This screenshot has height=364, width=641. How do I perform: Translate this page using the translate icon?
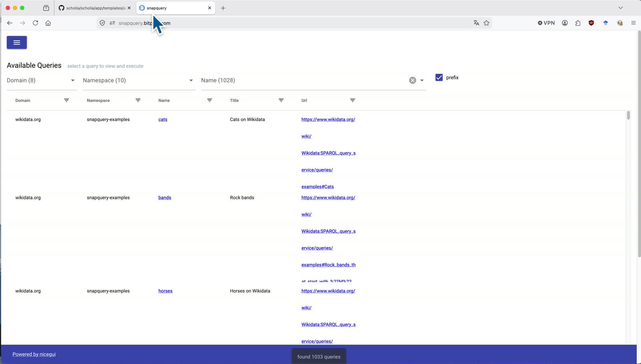click(x=476, y=23)
